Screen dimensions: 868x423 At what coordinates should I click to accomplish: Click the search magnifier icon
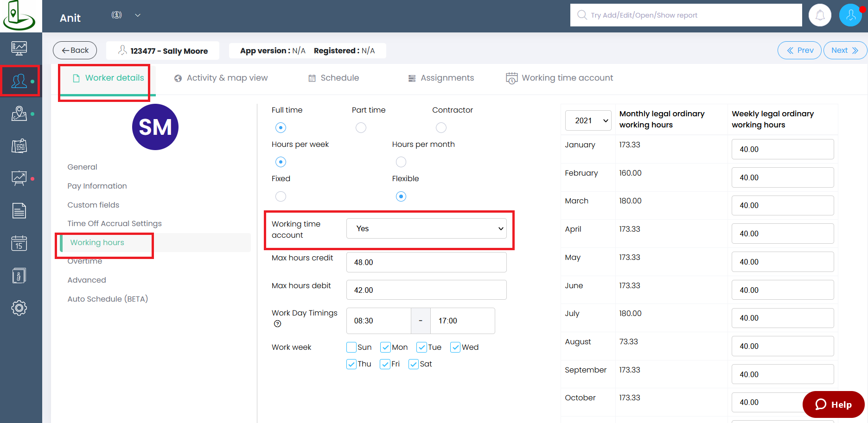click(x=582, y=15)
